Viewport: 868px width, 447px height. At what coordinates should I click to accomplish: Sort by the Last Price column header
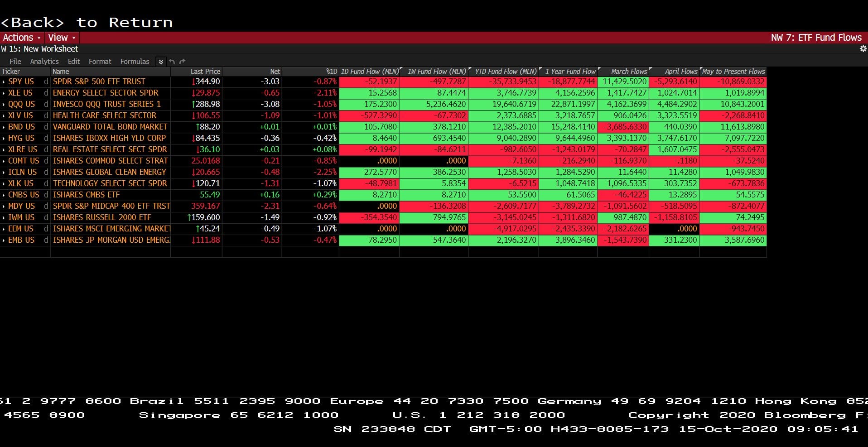[197, 72]
